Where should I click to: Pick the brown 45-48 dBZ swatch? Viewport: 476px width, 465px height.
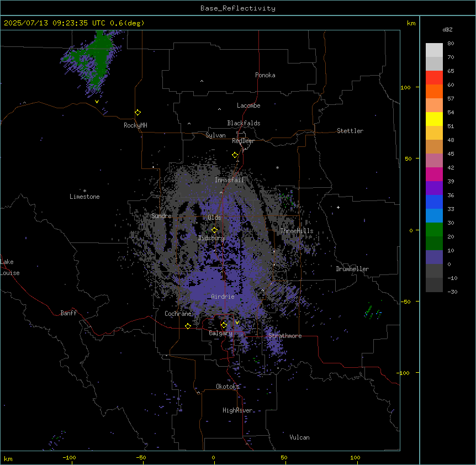click(434, 146)
